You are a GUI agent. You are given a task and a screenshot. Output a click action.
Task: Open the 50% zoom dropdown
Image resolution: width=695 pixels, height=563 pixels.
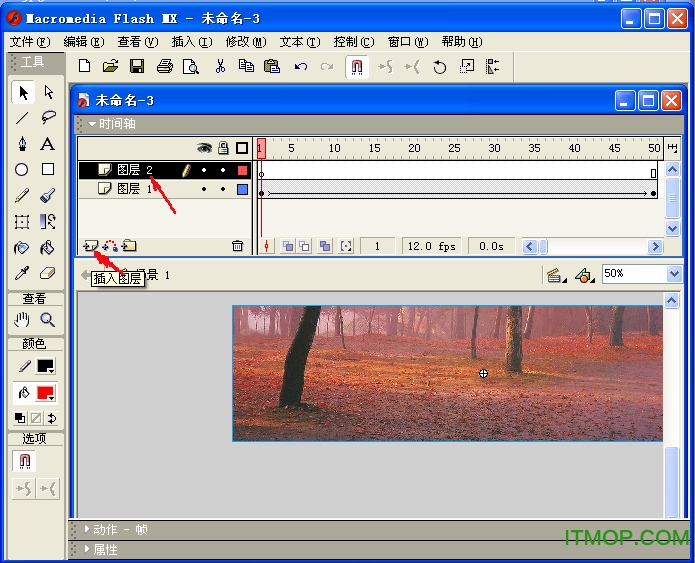point(674,274)
